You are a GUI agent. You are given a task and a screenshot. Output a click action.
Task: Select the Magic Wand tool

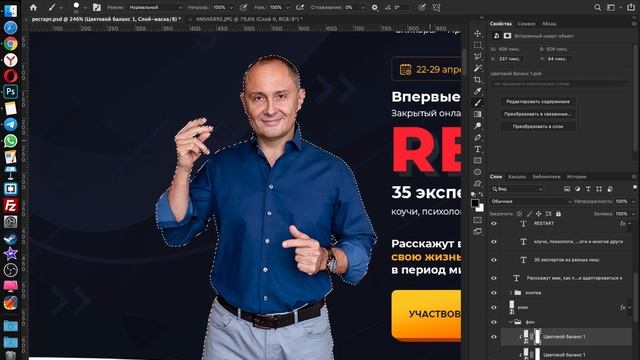click(x=478, y=68)
